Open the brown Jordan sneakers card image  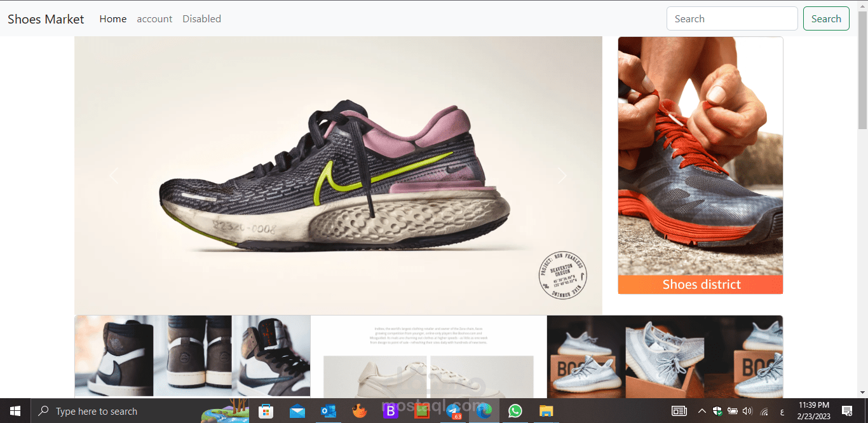coord(193,356)
